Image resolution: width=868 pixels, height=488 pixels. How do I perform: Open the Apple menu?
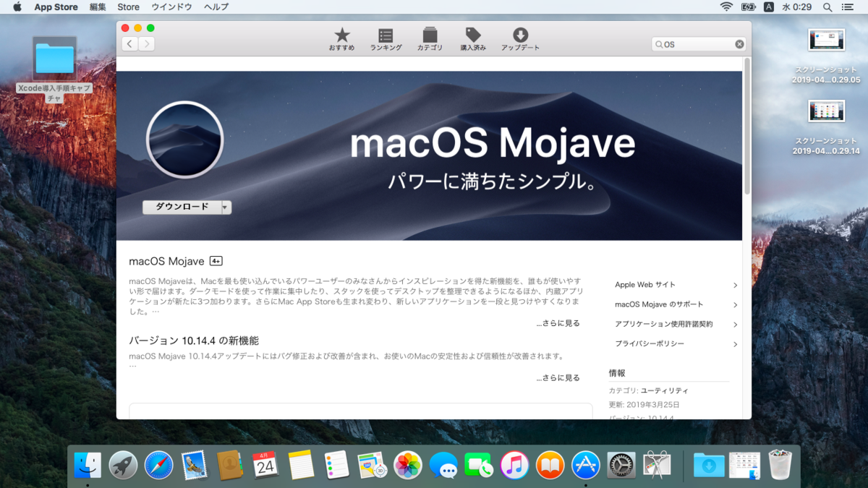(17, 7)
